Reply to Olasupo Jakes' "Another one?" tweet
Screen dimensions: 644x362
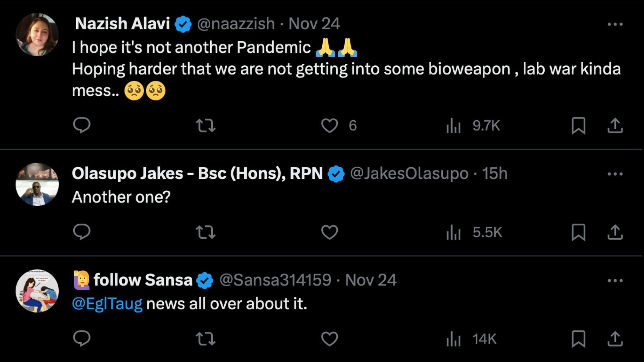tap(82, 232)
